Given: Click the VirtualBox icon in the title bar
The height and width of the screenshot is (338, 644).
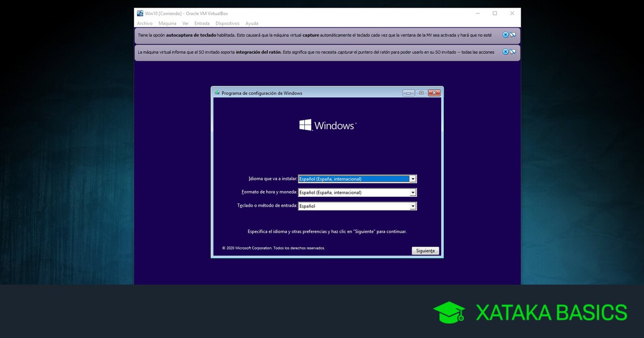Looking at the screenshot, I should (140, 13).
